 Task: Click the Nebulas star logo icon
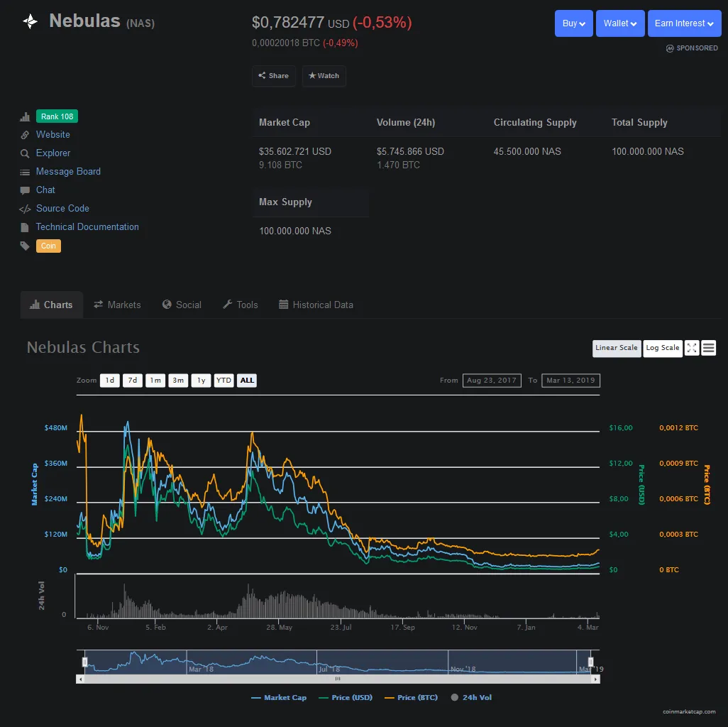tap(31, 21)
